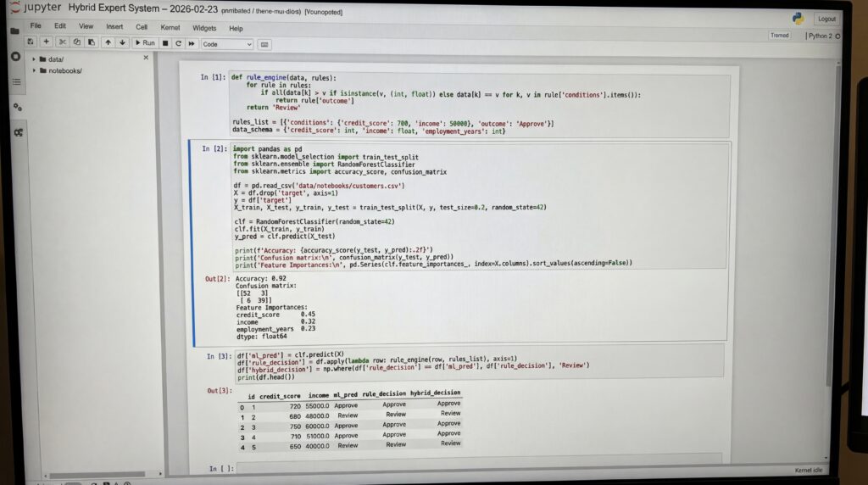Open the Cell menu
Image resolution: width=868 pixels, height=485 pixels.
point(142,26)
